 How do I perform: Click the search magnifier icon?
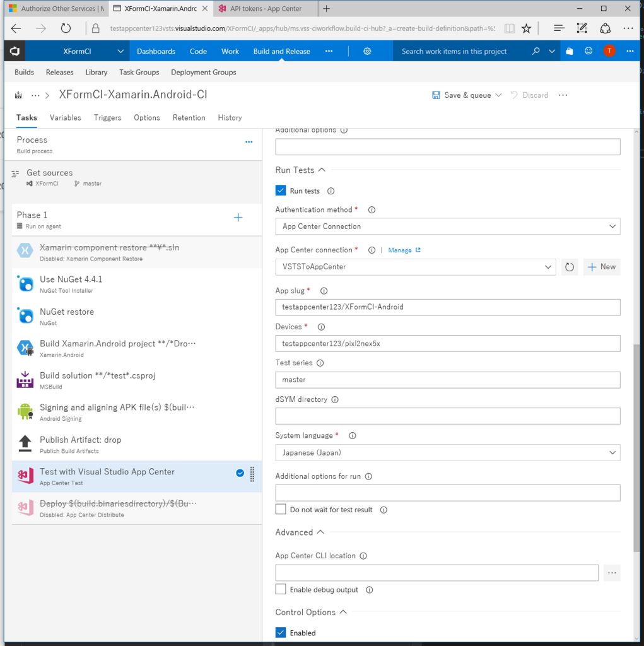pyautogui.click(x=536, y=51)
